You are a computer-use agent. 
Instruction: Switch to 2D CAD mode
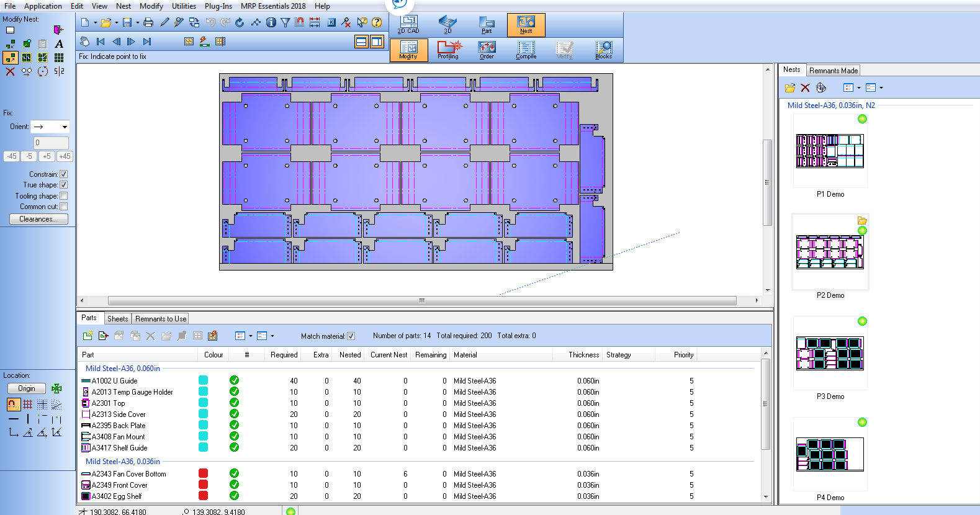(x=408, y=25)
